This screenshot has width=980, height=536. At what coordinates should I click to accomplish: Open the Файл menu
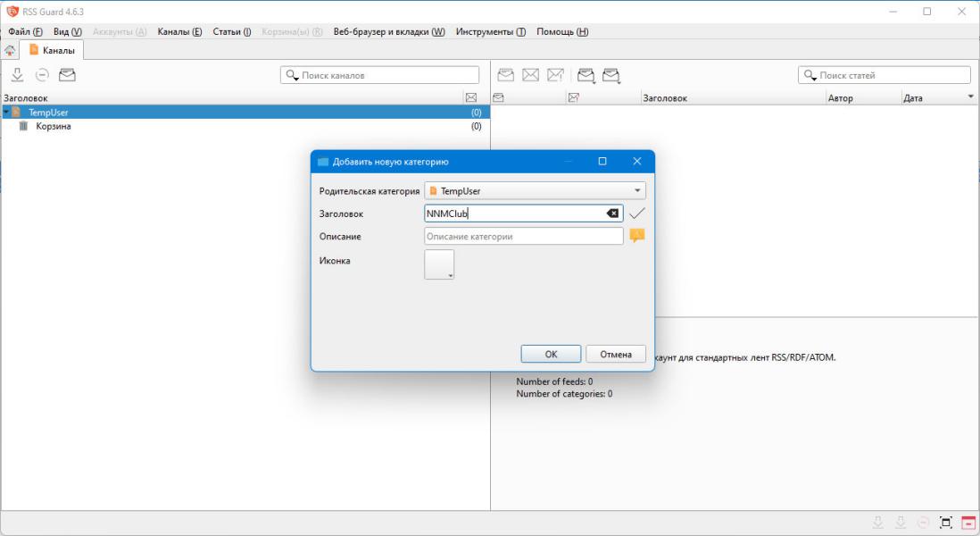click(x=26, y=32)
